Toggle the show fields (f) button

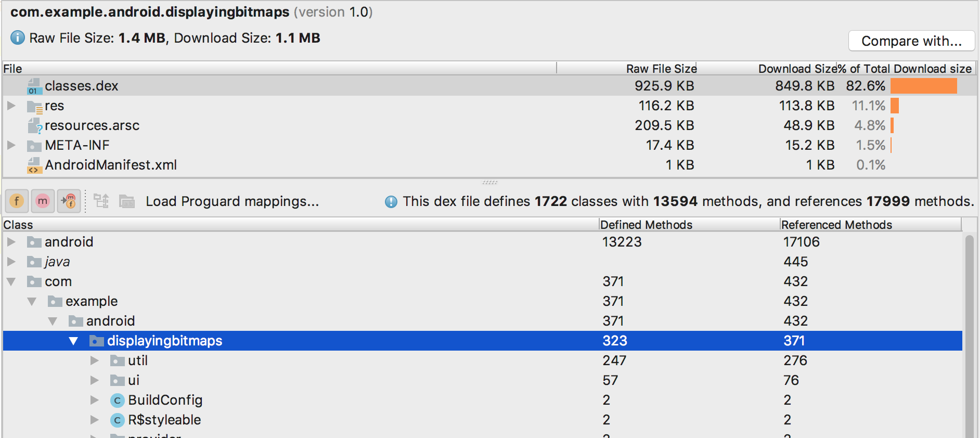point(17,201)
